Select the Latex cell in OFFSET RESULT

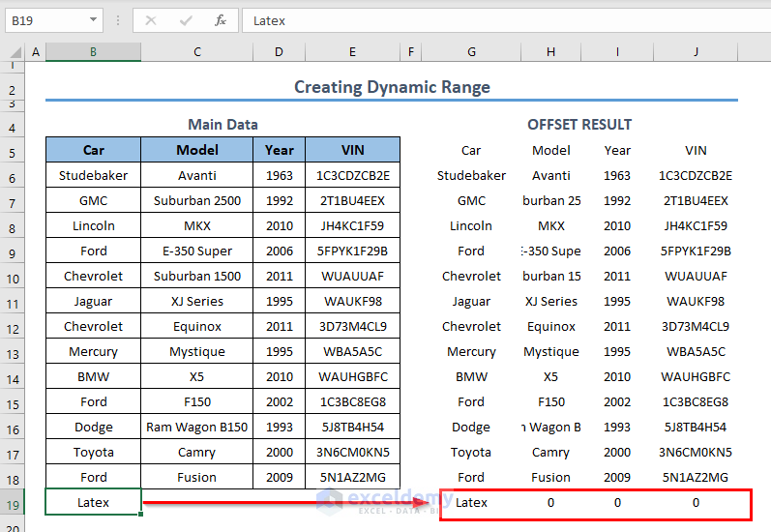471,502
